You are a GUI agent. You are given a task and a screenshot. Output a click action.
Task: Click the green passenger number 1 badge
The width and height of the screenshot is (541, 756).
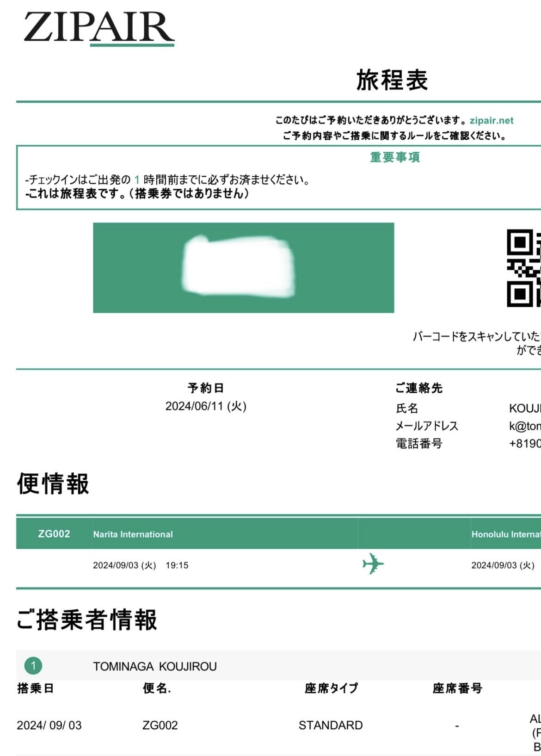[x=33, y=666]
